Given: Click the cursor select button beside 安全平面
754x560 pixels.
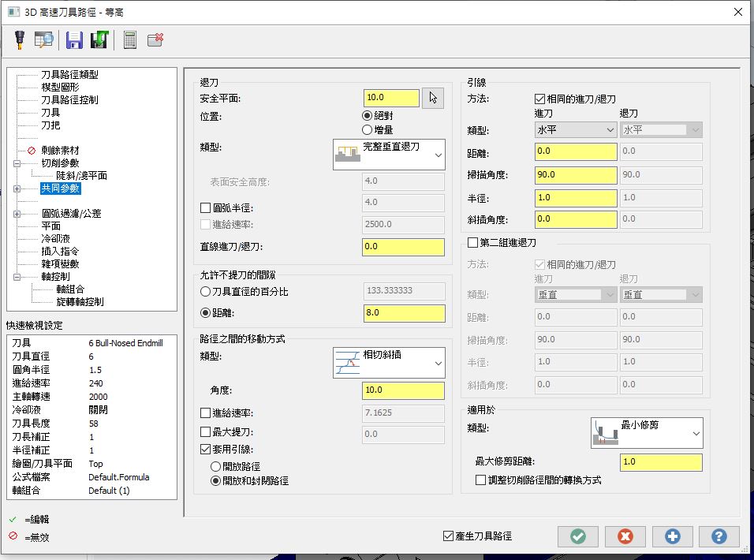Looking at the screenshot, I should (x=432, y=98).
